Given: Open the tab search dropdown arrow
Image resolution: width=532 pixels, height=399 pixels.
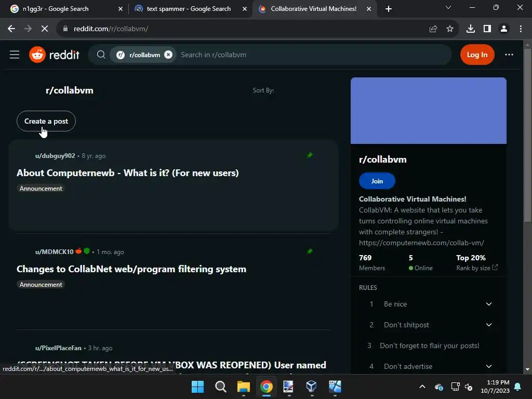Looking at the screenshot, I should pos(448,7).
